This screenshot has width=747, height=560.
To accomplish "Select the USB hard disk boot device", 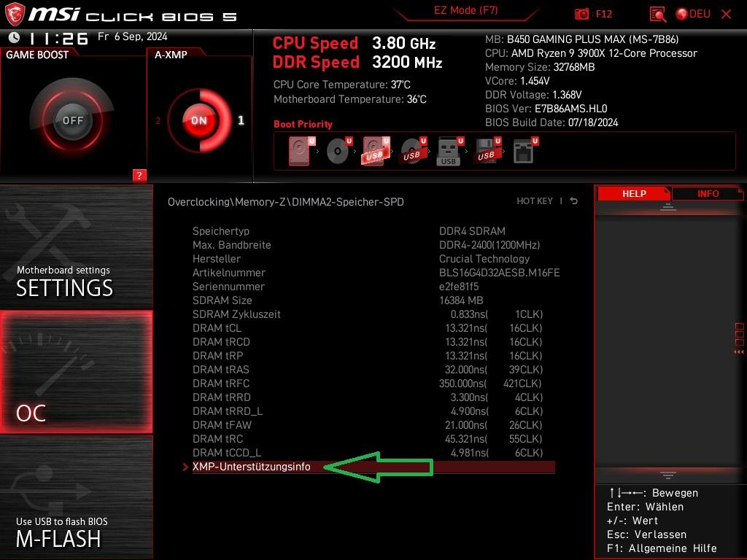I will point(376,152).
